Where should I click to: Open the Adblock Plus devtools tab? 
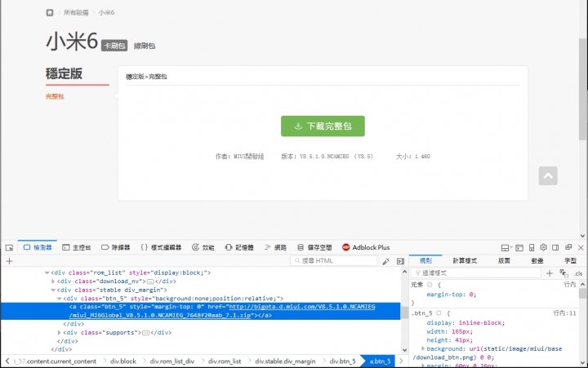[x=366, y=247]
